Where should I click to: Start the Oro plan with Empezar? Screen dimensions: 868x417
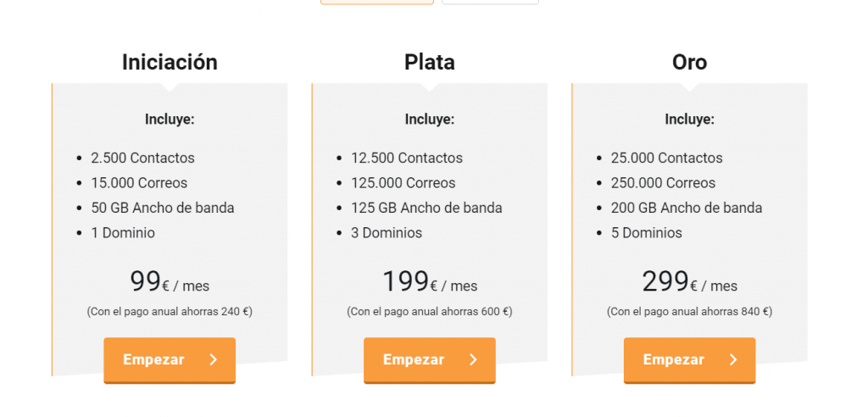tap(690, 360)
